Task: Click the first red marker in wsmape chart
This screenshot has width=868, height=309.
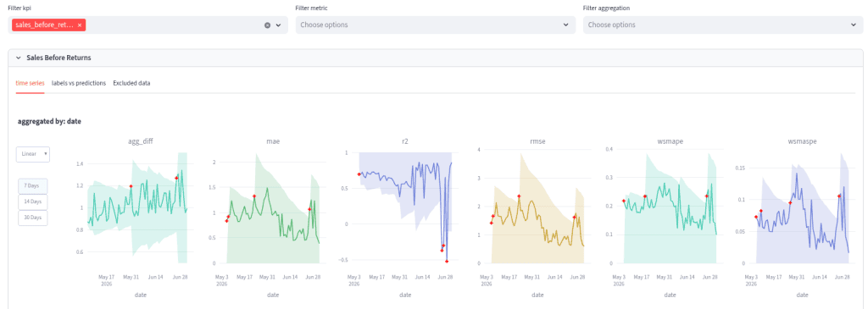Action: (x=624, y=201)
